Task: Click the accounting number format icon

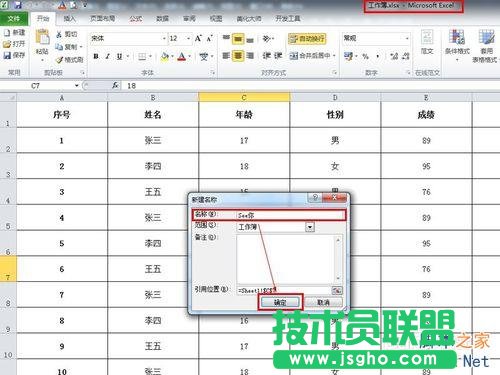Action: tap(348, 56)
